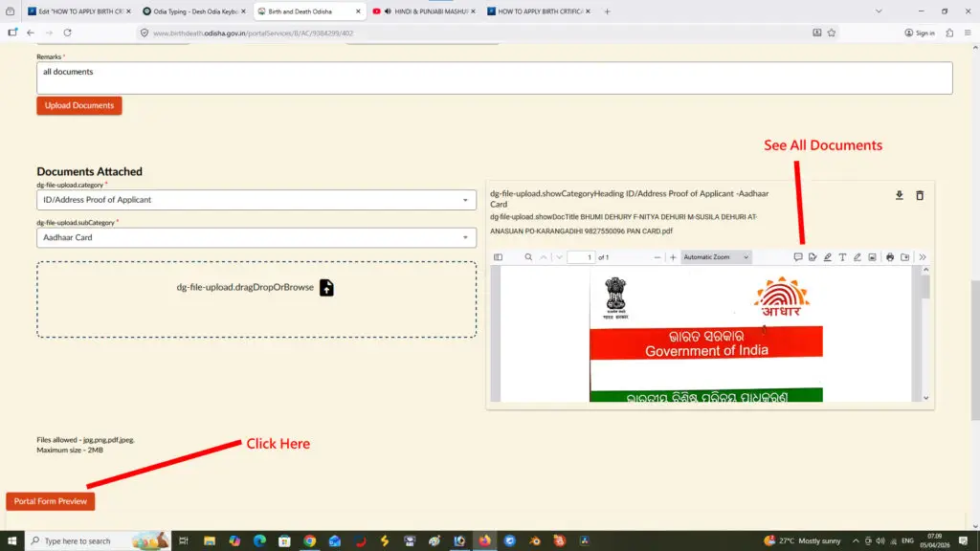The image size is (980, 551).
Task: Open find-in-document magnifier in PDF viewer
Action: [528, 257]
